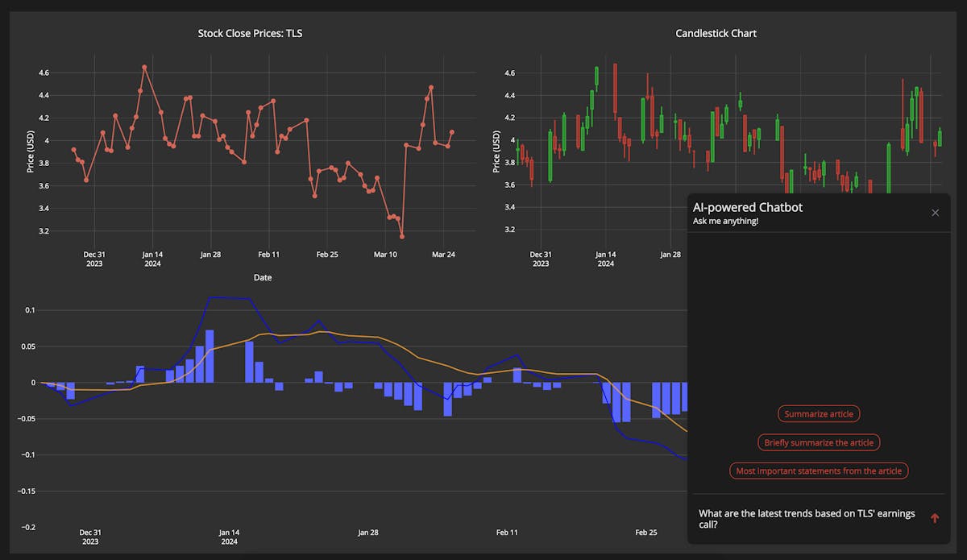967x560 pixels.
Task: Click 'Jan 14 2024' tick on the candlestick chart
Action: (605, 259)
